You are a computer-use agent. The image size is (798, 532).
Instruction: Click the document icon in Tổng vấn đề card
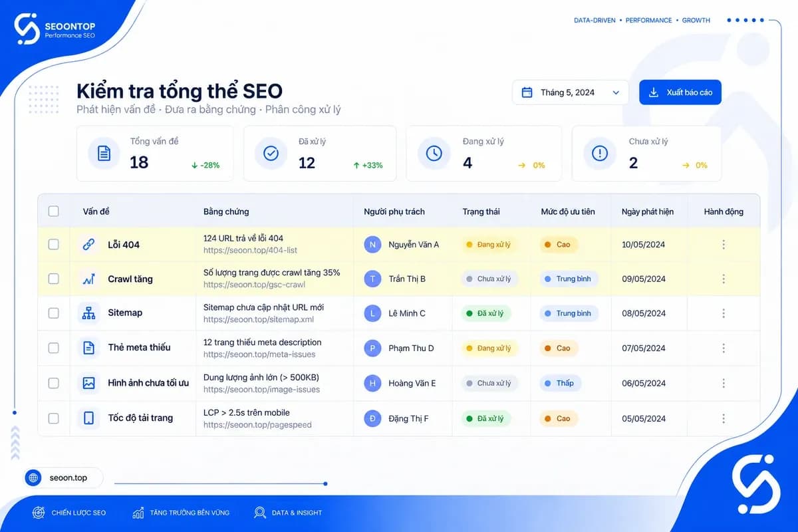click(x=104, y=154)
